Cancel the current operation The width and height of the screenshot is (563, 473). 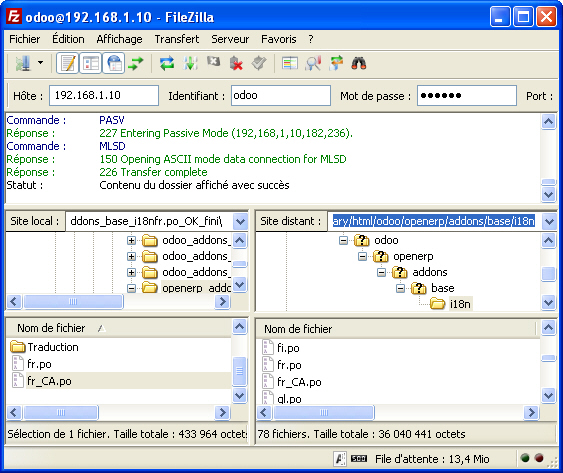coord(213,62)
